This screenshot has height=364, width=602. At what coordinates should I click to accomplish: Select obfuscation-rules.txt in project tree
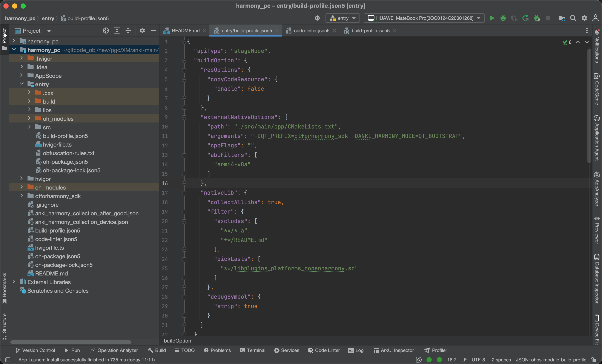click(x=68, y=153)
